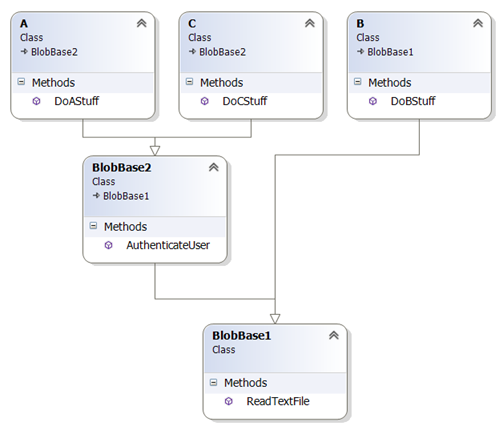
Task: Collapse class C using the chevron icon
Action: click(310, 23)
